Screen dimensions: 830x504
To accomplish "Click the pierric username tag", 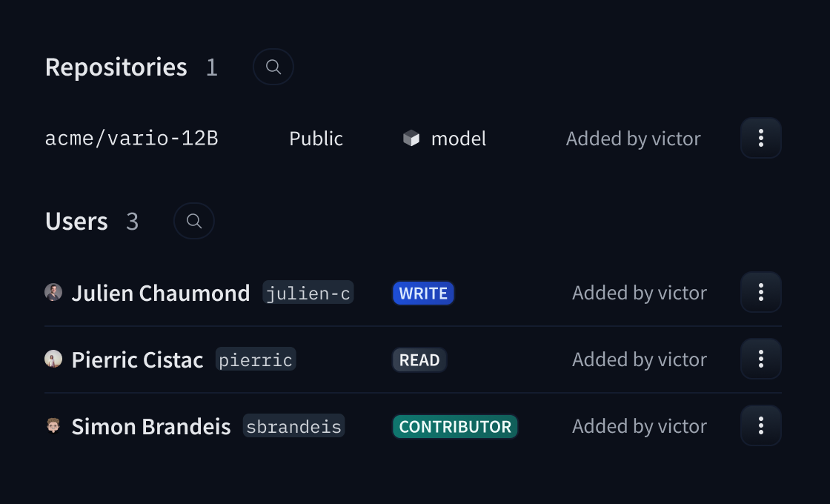I will pyautogui.click(x=255, y=359).
